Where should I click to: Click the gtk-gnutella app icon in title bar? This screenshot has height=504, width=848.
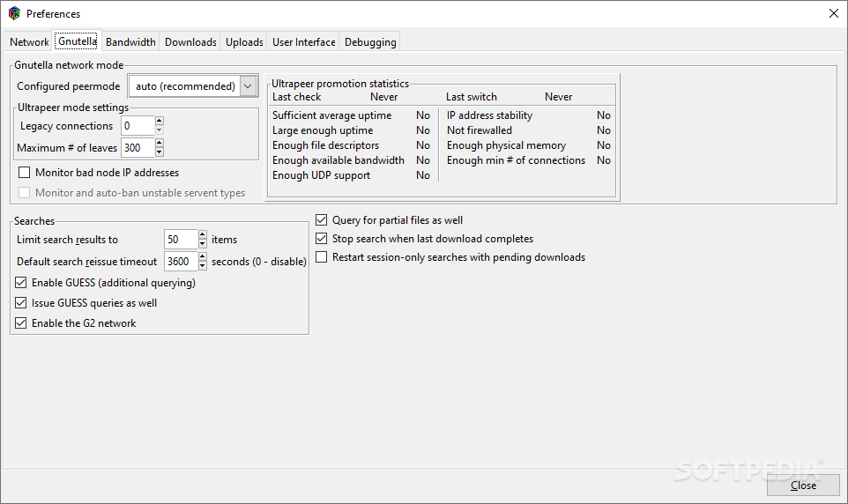point(14,13)
